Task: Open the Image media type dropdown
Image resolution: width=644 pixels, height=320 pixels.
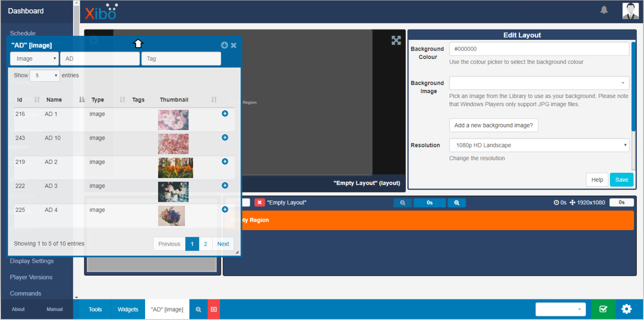Action: [x=34, y=59]
